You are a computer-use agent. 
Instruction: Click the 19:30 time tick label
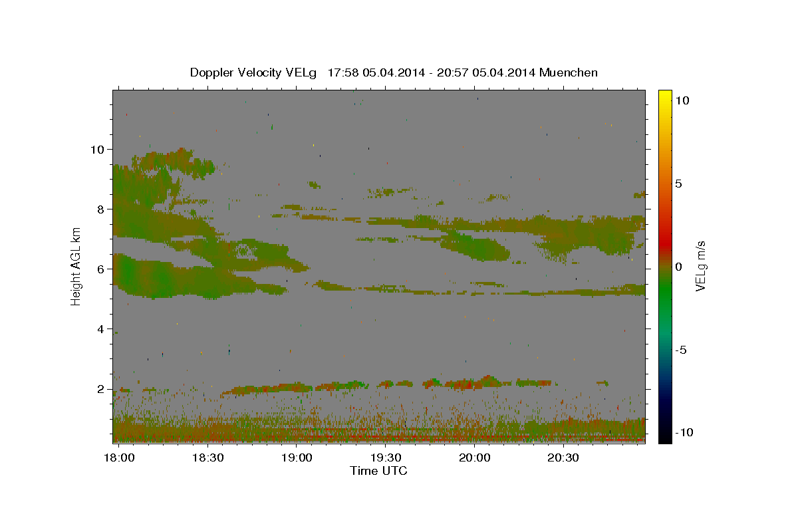point(386,458)
